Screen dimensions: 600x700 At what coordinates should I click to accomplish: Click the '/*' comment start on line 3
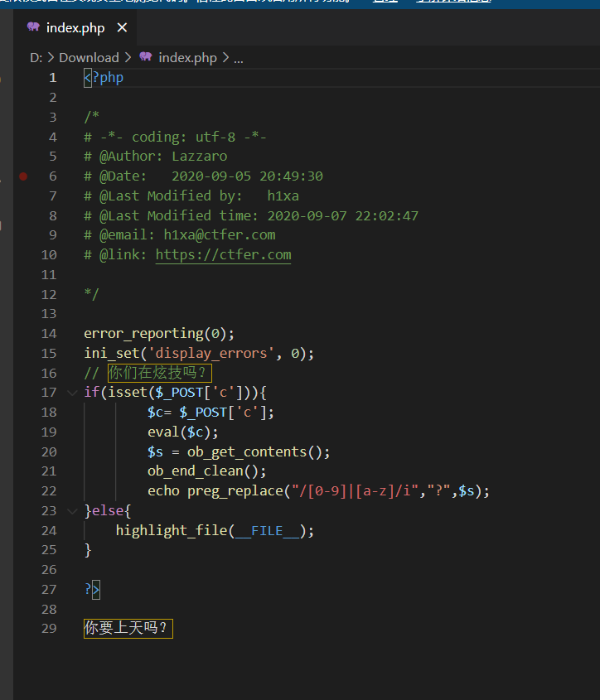(x=92, y=117)
